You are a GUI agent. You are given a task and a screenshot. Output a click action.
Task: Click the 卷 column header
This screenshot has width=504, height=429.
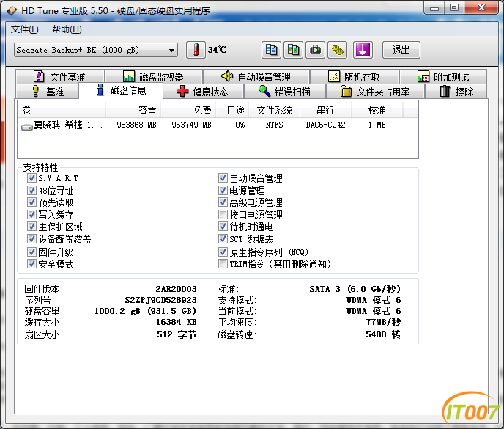tap(62, 110)
